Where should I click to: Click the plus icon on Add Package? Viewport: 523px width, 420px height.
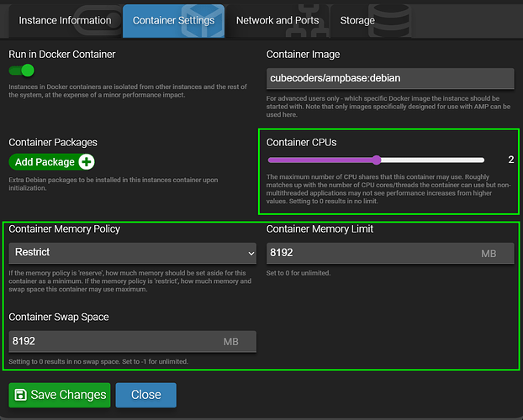[x=86, y=162]
